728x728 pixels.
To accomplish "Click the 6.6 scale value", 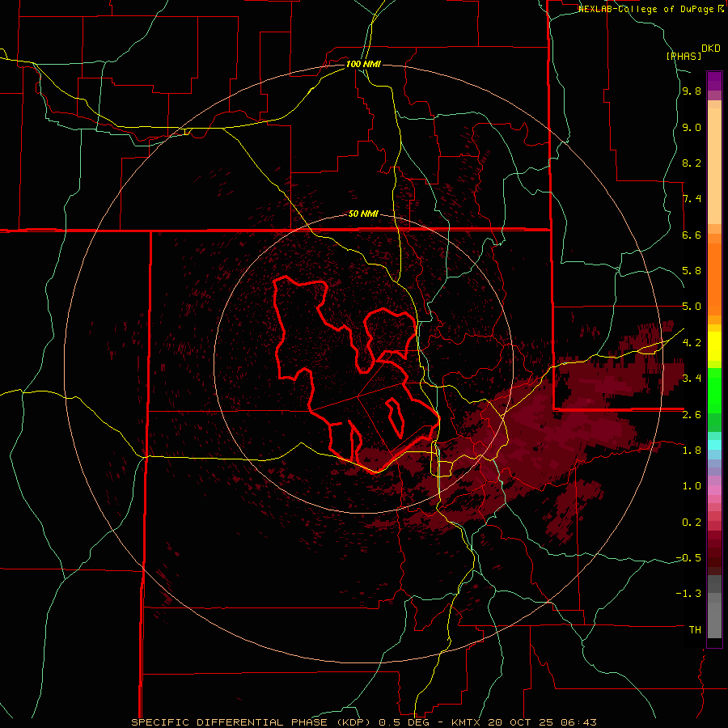I will [692, 235].
